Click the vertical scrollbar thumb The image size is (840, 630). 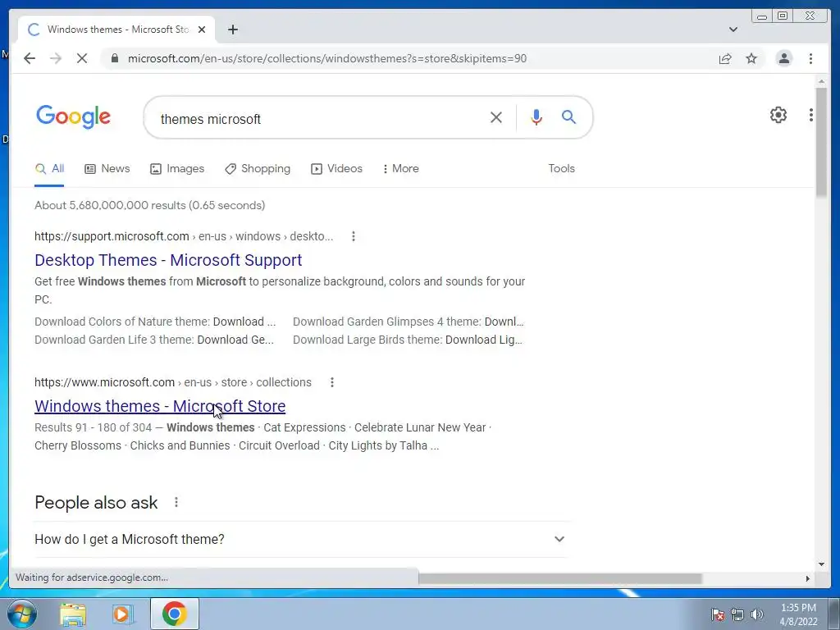(x=821, y=141)
